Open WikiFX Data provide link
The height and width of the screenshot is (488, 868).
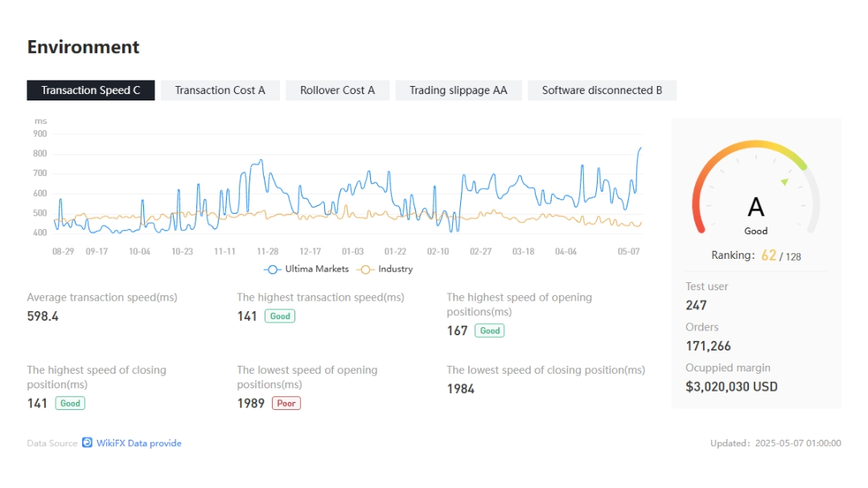coord(139,443)
